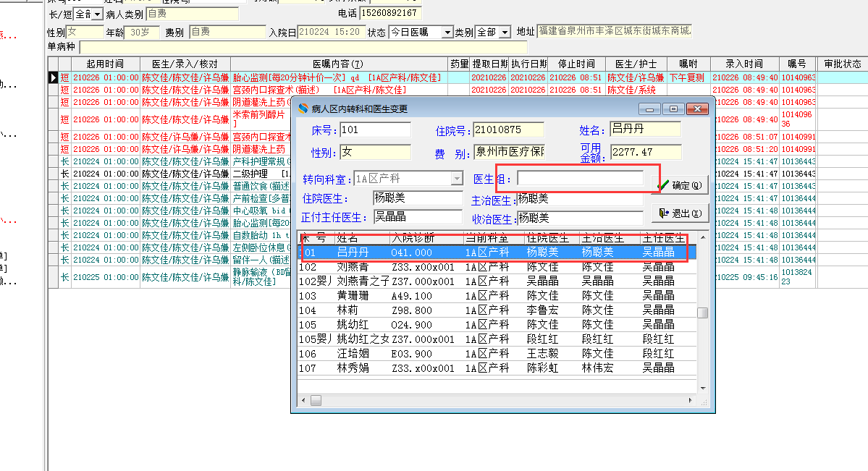Image resolution: width=868 pixels, height=471 pixels.
Task: Click the 退出 exit button
Action: tap(681, 213)
